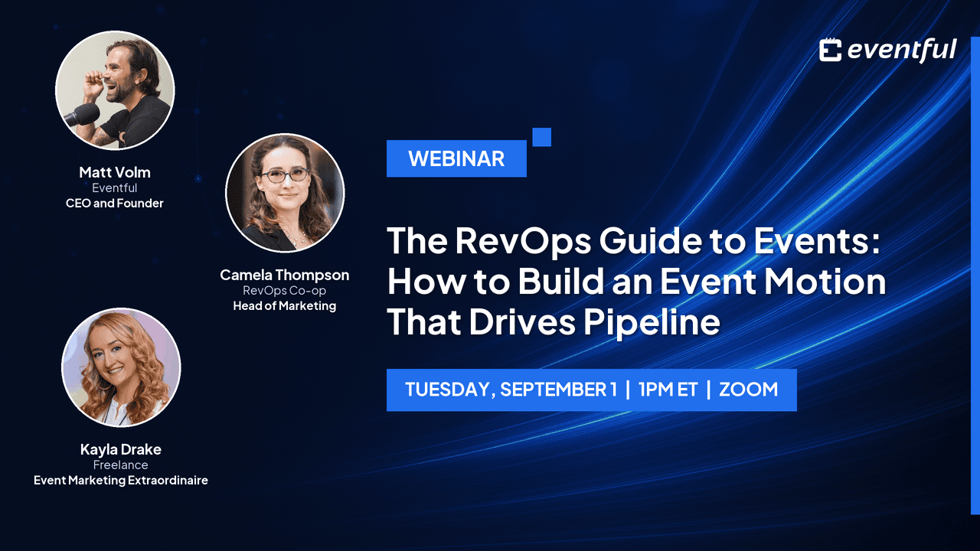Click Kayla Drake's headshot photo
Viewport: 980px width, 551px height.
click(121, 367)
